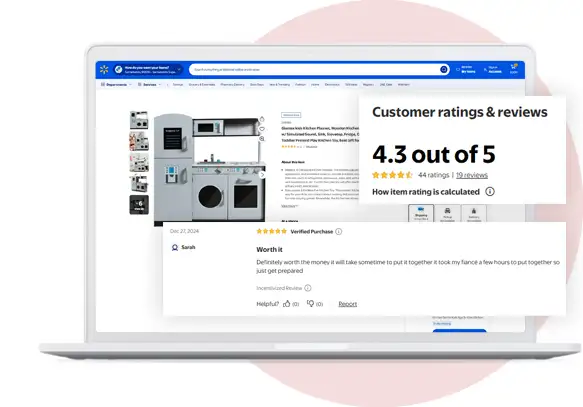Open the Sign In Account icon
This screenshot has height=407, width=583.
(485, 70)
